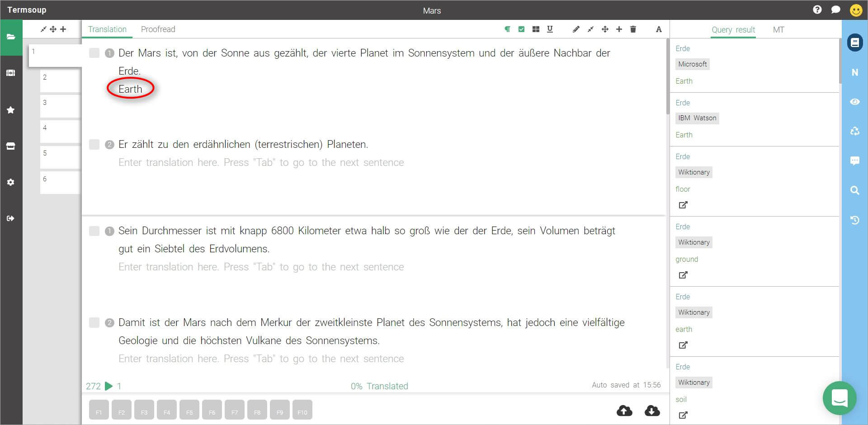
Task: Click translation field under 'Er zählt zu den'
Action: pos(261,162)
